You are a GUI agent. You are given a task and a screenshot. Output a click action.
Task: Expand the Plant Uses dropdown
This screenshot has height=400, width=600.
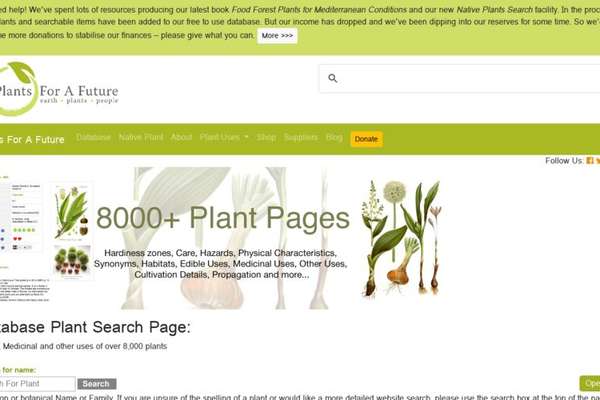click(224, 137)
